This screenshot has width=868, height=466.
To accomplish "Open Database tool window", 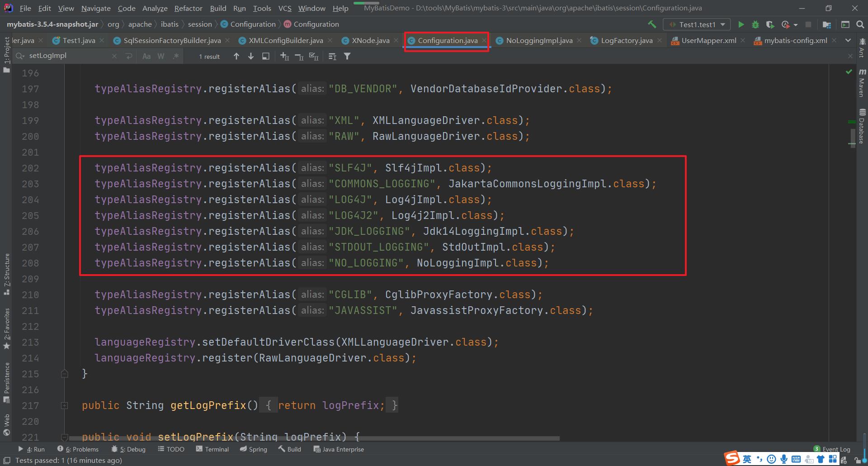I will point(862,126).
